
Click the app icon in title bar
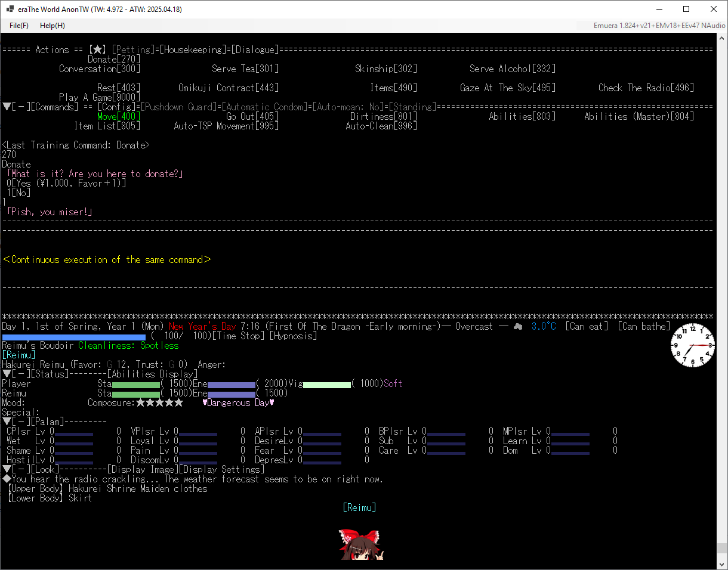[x=10, y=10]
